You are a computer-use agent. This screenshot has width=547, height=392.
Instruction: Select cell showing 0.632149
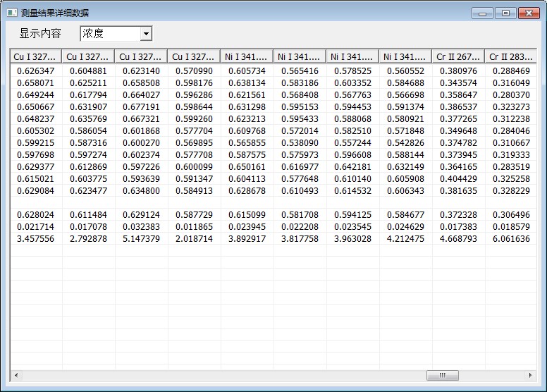click(x=405, y=167)
